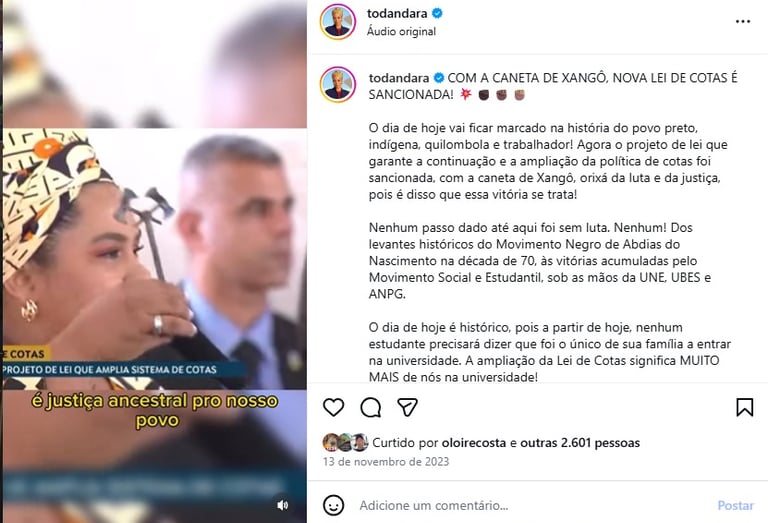Screen dimensions: 768x523
Task: Open the emoji picker smiley icon
Action: coord(334,505)
